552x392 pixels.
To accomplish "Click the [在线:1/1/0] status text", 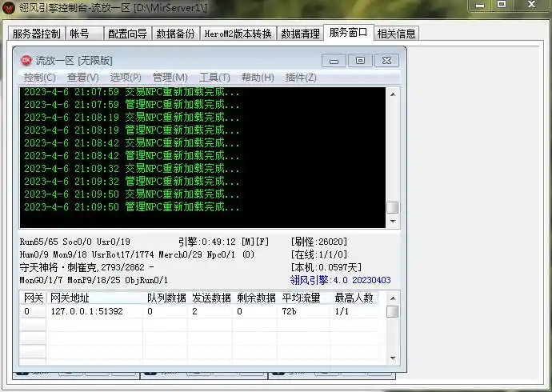I will point(319,254).
